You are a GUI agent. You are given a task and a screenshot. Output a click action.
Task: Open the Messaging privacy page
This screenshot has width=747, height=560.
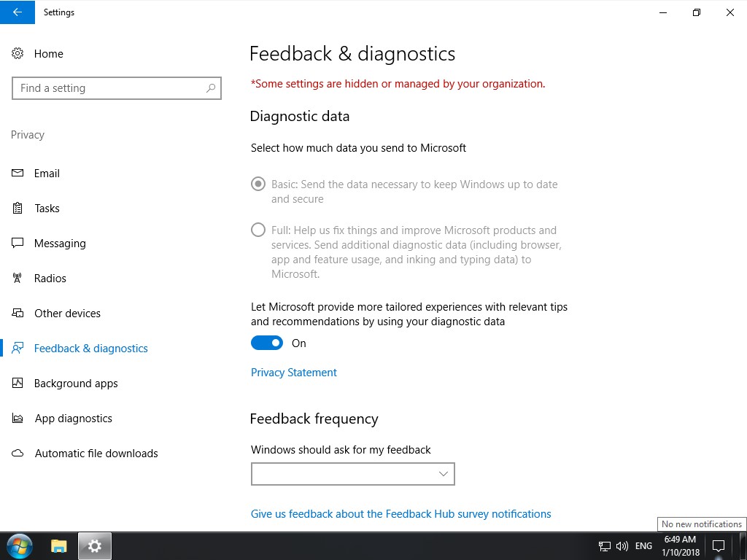[x=60, y=244]
